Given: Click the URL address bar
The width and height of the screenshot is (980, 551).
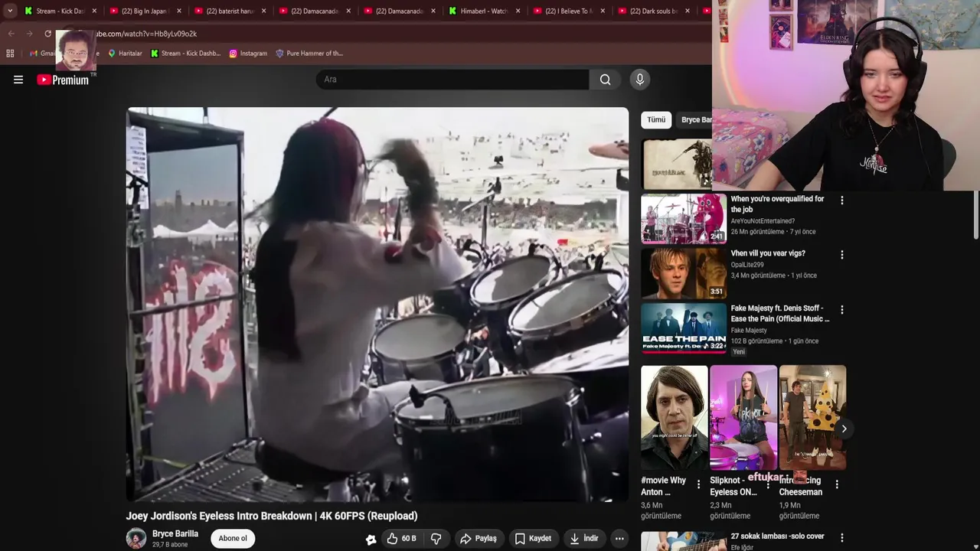Looking at the screenshot, I should 383,34.
